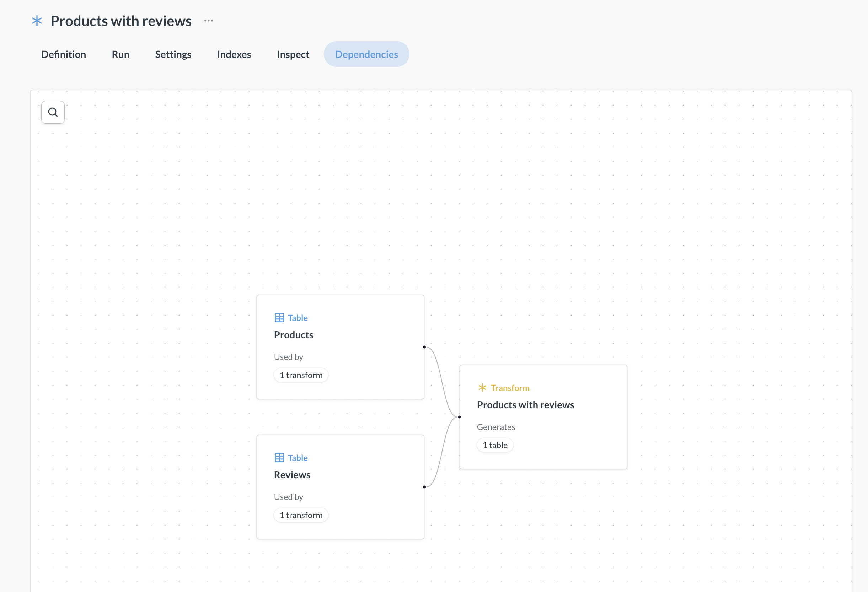Click the "Used by" label on Products card
The height and width of the screenshot is (592, 868).
coord(288,357)
